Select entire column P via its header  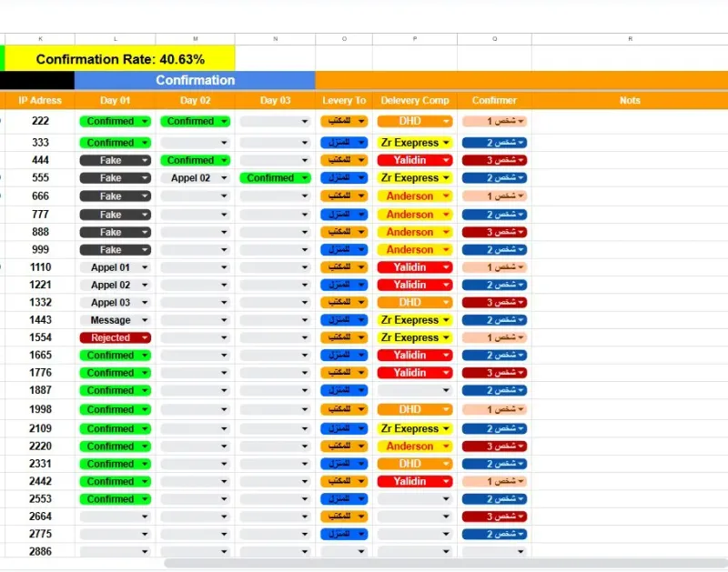point(415,39)
